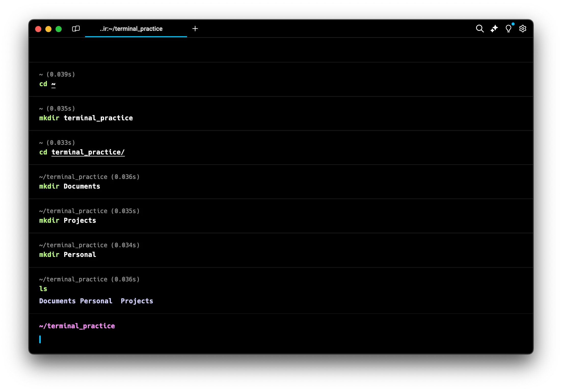This screenshot has width=562, height=392.
Task: Click the underlined terminal_practice/ path link
Action: 88,152
